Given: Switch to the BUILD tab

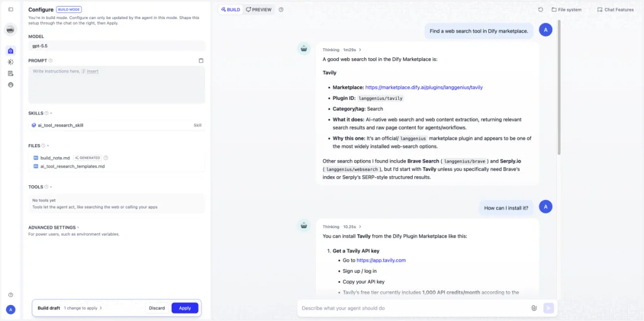Looking at the screenshot, I should tap(230, 10).
